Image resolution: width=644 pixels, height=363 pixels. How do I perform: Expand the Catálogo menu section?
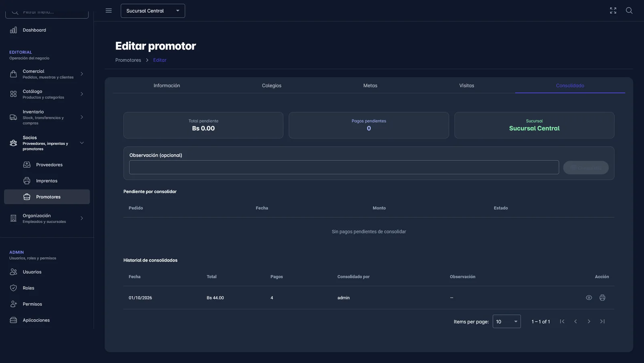(47, 94)
